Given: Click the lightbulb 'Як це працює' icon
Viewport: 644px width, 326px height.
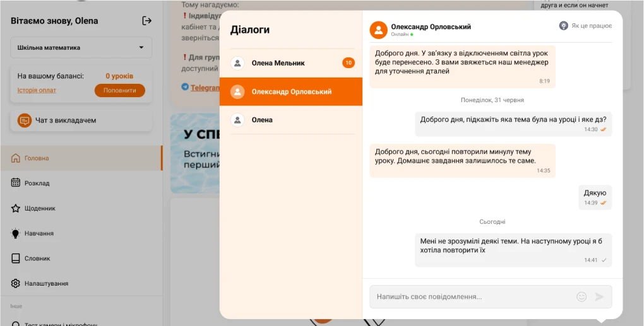Looking at the screenshot, I should (564, 26).
